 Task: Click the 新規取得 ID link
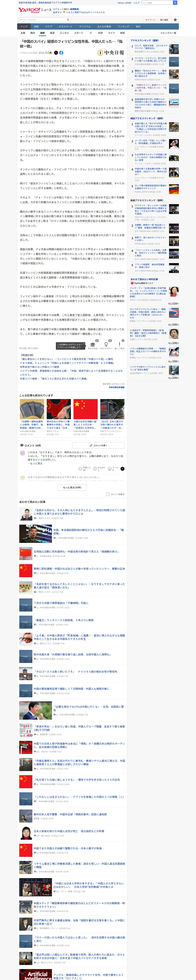click(75, 9)
